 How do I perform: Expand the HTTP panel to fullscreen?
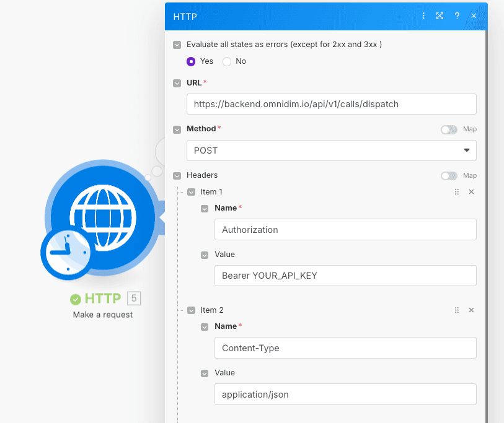(440, 16)
